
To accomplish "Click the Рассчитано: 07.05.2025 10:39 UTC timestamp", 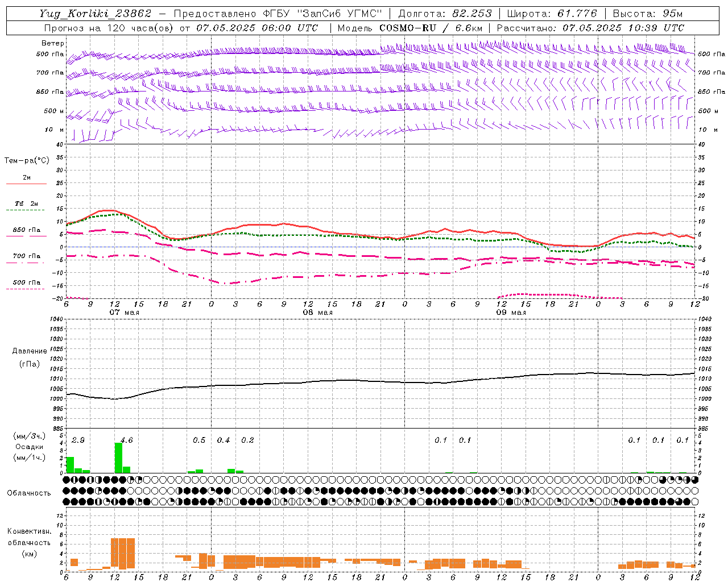I will 590,28.
